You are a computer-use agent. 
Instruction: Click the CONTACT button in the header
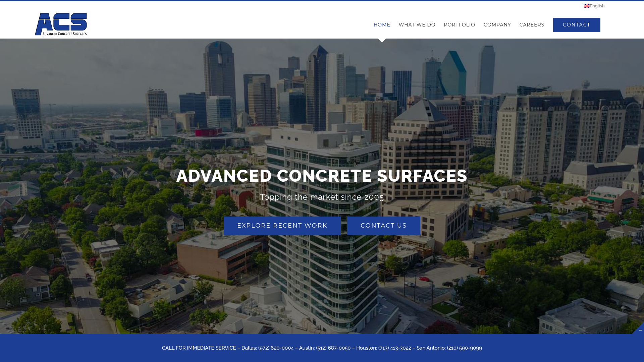pos(577,25)
